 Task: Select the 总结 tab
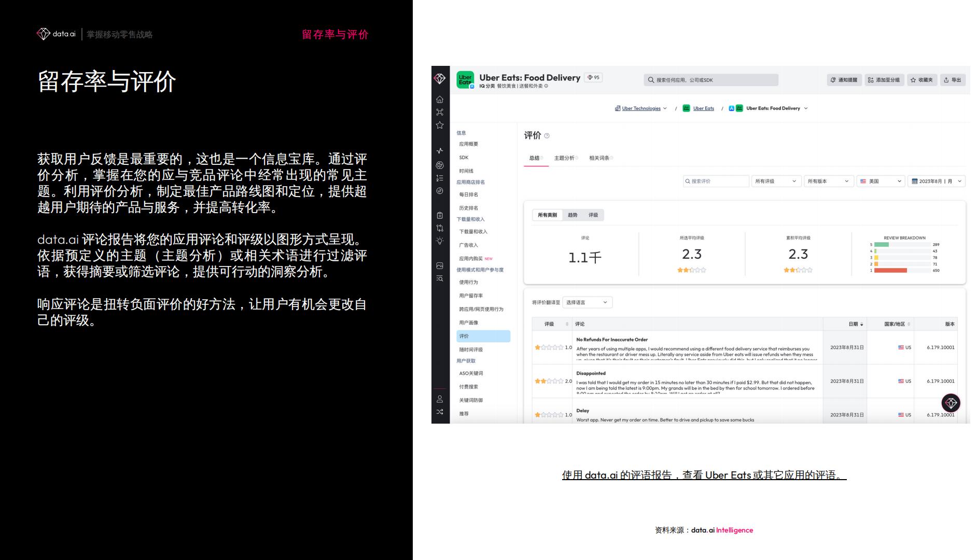pyautogui.click(x=536, y=158)
